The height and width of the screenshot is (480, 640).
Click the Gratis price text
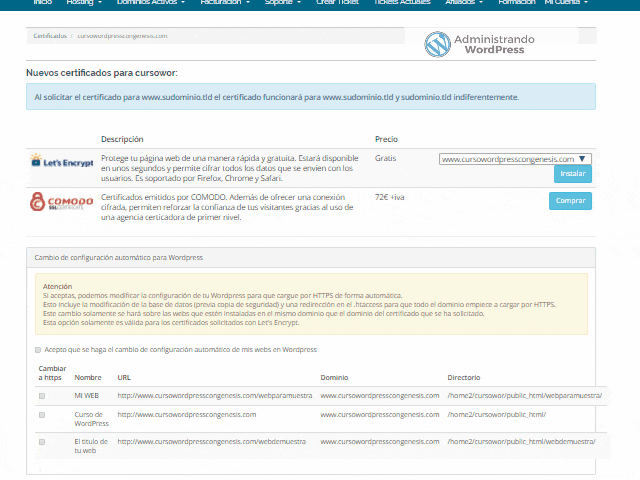(x=385, y=158)
